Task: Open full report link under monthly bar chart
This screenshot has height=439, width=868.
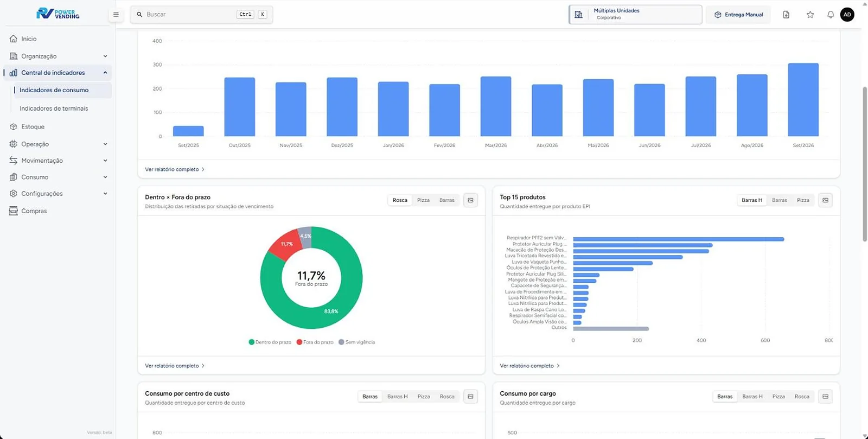Action: tap(175, 169)
